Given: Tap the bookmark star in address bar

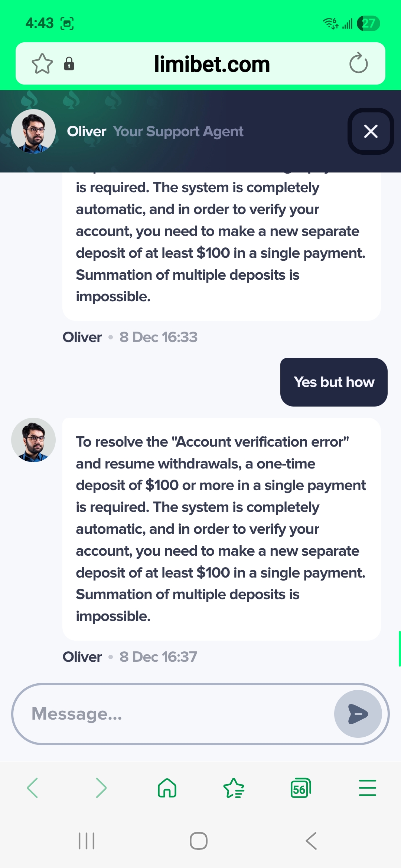Looking at the screenshot, I should (x=42, y=64).
